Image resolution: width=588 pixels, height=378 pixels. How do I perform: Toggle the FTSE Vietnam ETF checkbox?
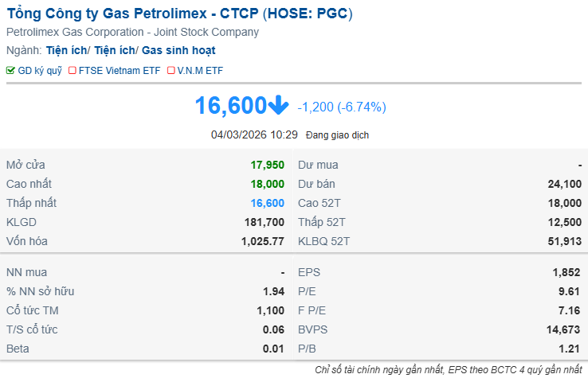73,71
